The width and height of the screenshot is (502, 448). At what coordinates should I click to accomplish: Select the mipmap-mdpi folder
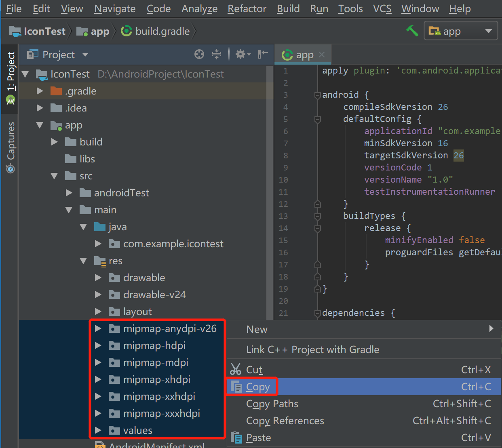[156, 362]
